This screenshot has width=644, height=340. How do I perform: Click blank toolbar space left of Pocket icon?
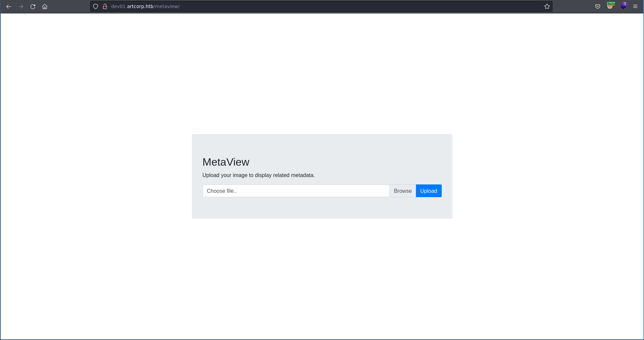(574, 6)
